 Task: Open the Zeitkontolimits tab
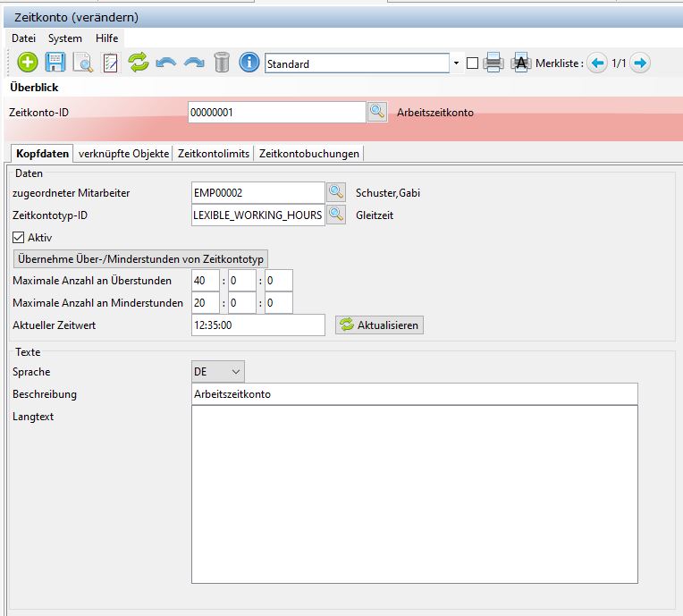pos(214,154)
